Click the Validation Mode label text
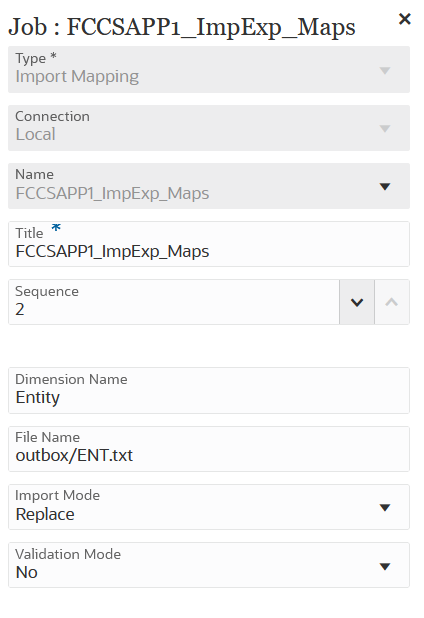The width and height of the screenshot is (424, 618). pyautogui.click(x=68, y=554)
